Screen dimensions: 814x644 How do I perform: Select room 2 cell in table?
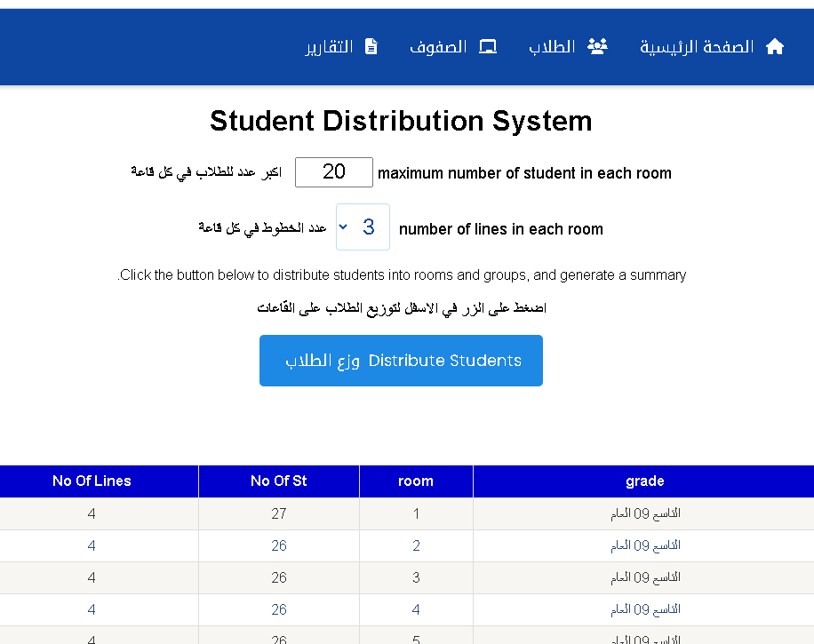(416, 545)
